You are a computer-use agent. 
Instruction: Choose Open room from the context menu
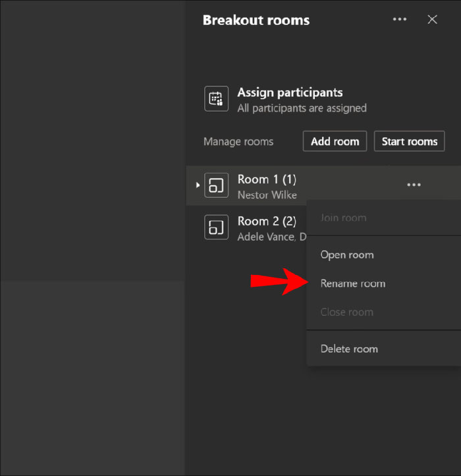tap(347, 254)
